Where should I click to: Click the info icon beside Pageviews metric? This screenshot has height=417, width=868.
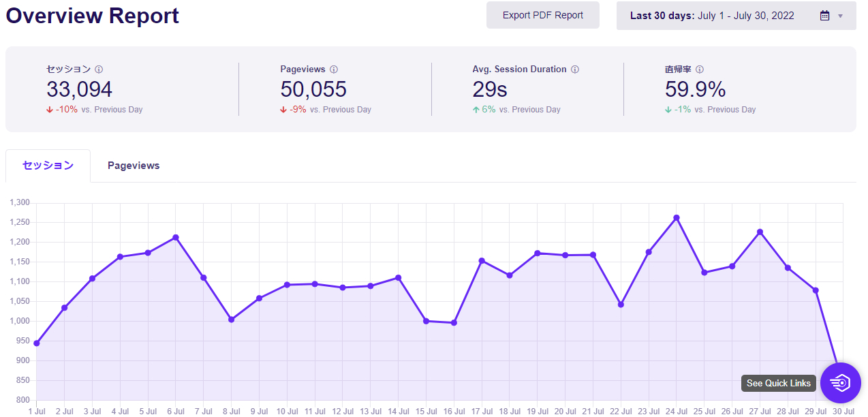[334, 69]
